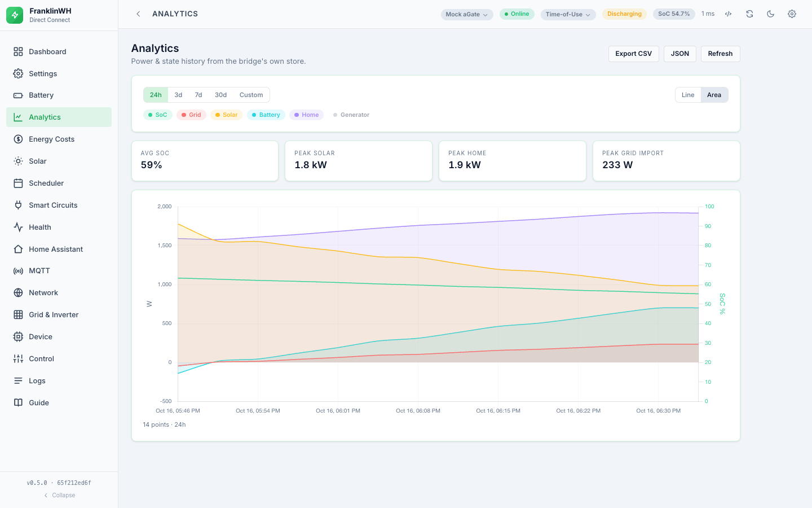The width and height of the screenshot is (812, 508).
Task: Open Scheduler via calendar icon
Action: pos(18,183)
